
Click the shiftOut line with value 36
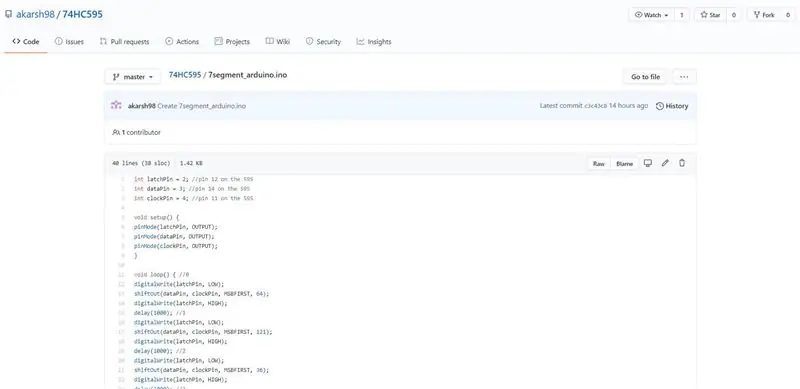[x=201, y=370]
